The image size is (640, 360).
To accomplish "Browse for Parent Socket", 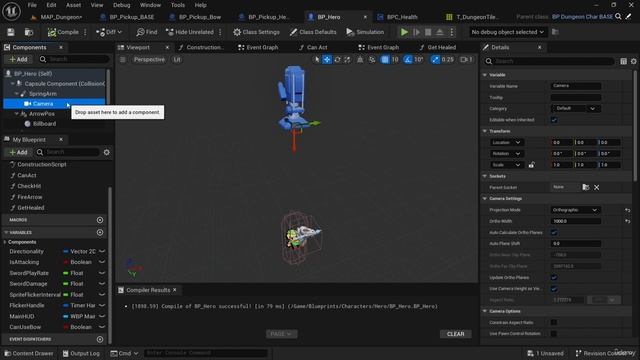I will (x=586, y=187).
